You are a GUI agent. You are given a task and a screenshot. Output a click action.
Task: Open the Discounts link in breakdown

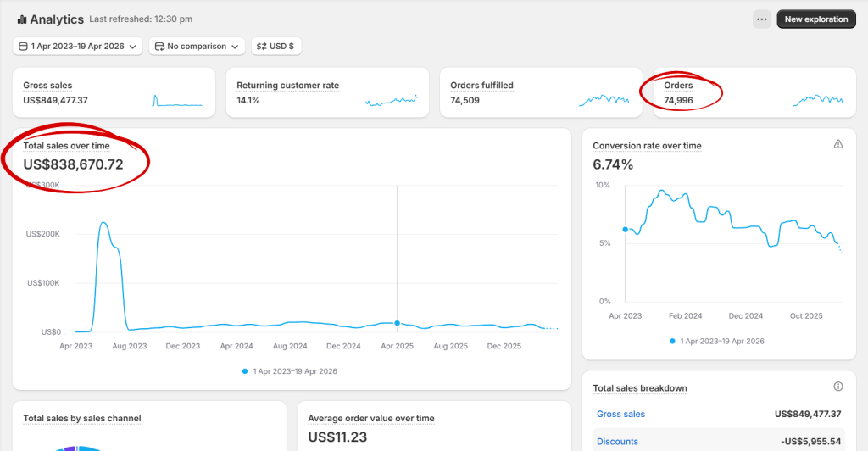617,442
